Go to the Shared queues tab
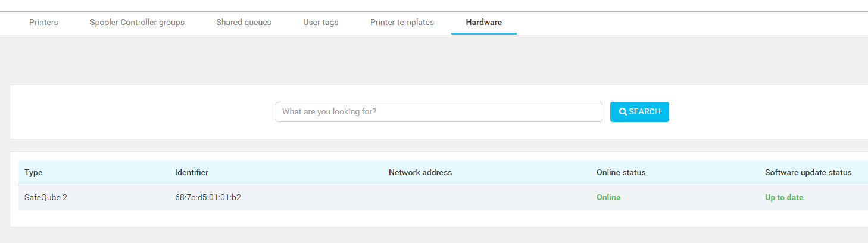Screen dimensions: 868x243 pos(243,23)
